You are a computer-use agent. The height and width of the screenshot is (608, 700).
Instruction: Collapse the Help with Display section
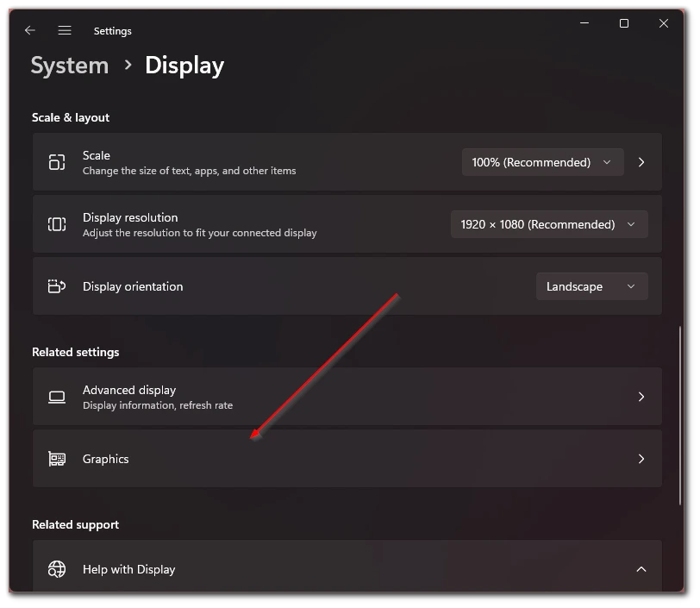click(x=641, y=569)
